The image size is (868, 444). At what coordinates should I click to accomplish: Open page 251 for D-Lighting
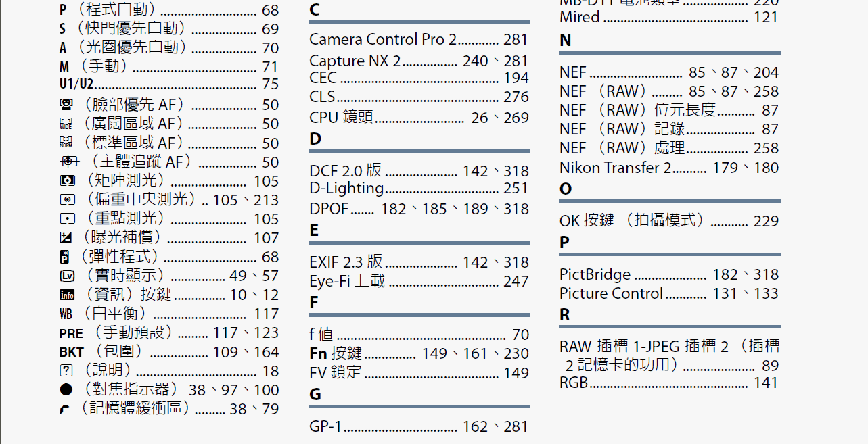pyautogui.click(x=516, y=188)
